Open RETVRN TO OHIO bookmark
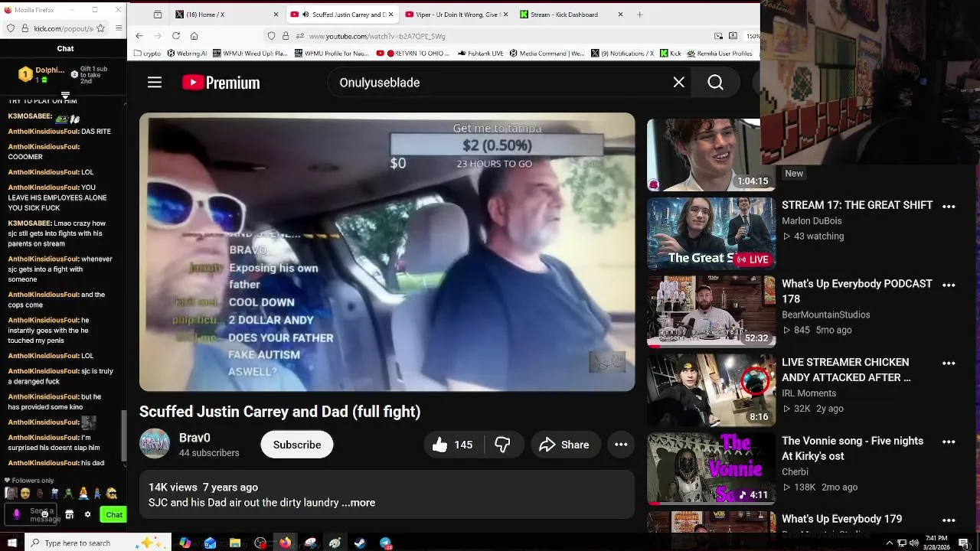Viewport: 980px width, 551px height. [x=413, y=54]
